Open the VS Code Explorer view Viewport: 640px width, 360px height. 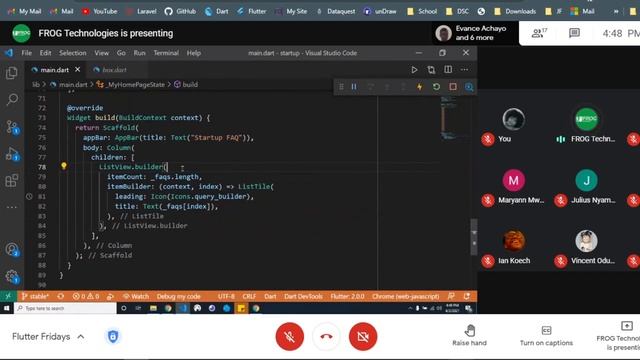[x=12, y=73]
